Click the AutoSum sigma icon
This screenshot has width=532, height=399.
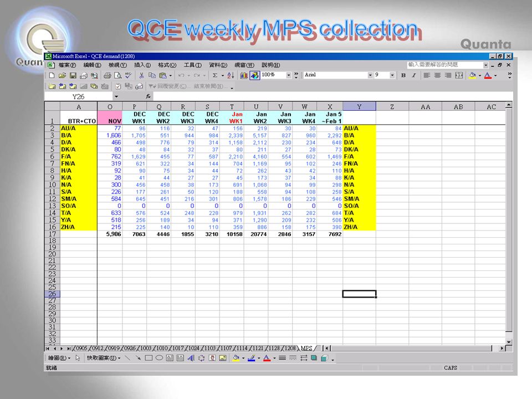(215, 75)
